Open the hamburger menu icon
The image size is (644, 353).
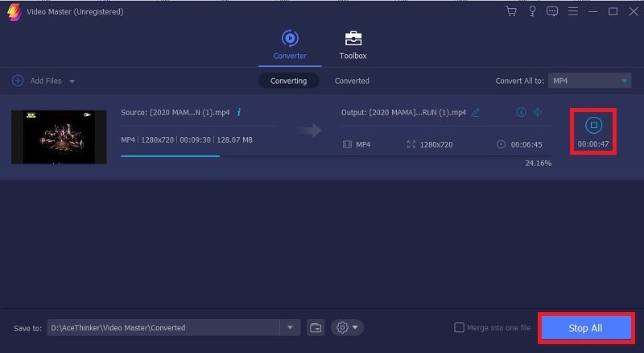click(x=573, y=11)
